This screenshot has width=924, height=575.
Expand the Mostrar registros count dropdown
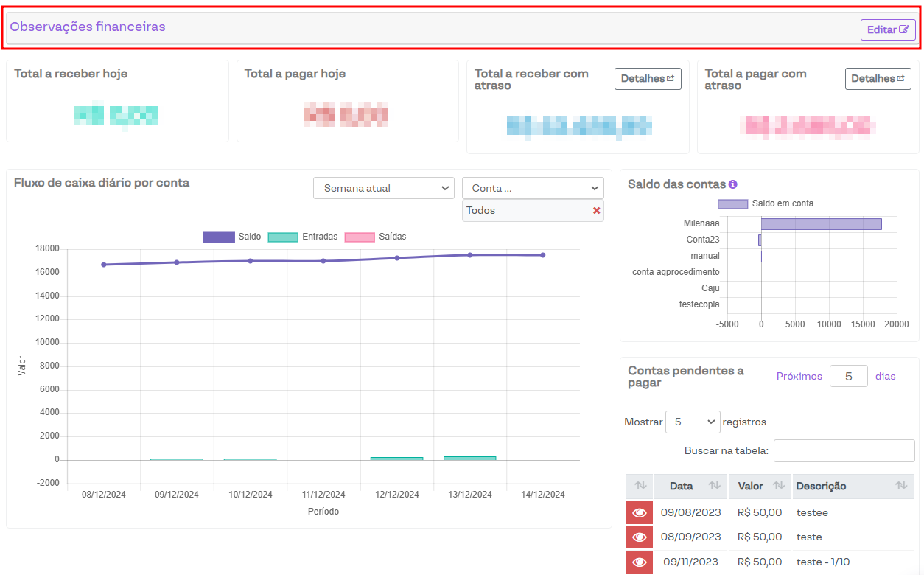pyautogui.click(x=692, y=422)
